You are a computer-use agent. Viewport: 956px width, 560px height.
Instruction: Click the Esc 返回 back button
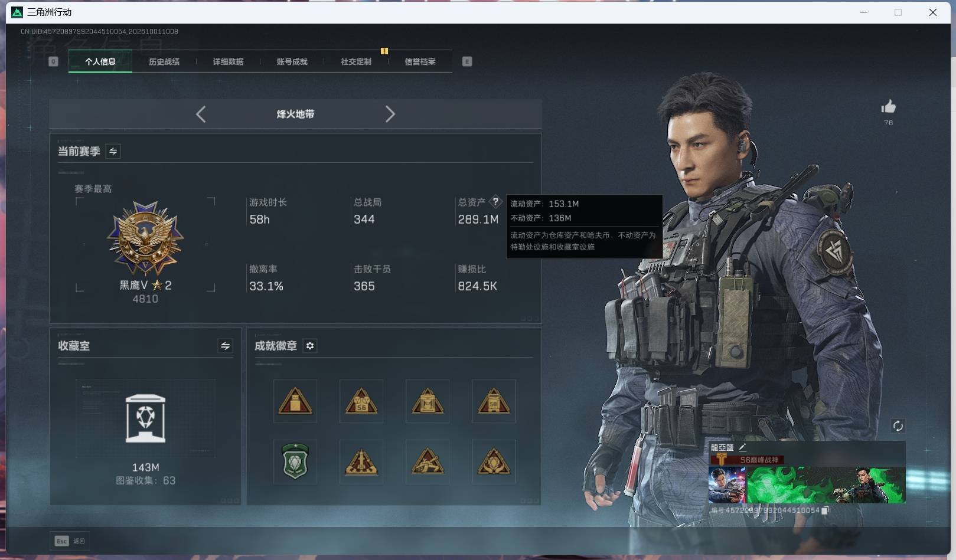click(x=70, y=541)
